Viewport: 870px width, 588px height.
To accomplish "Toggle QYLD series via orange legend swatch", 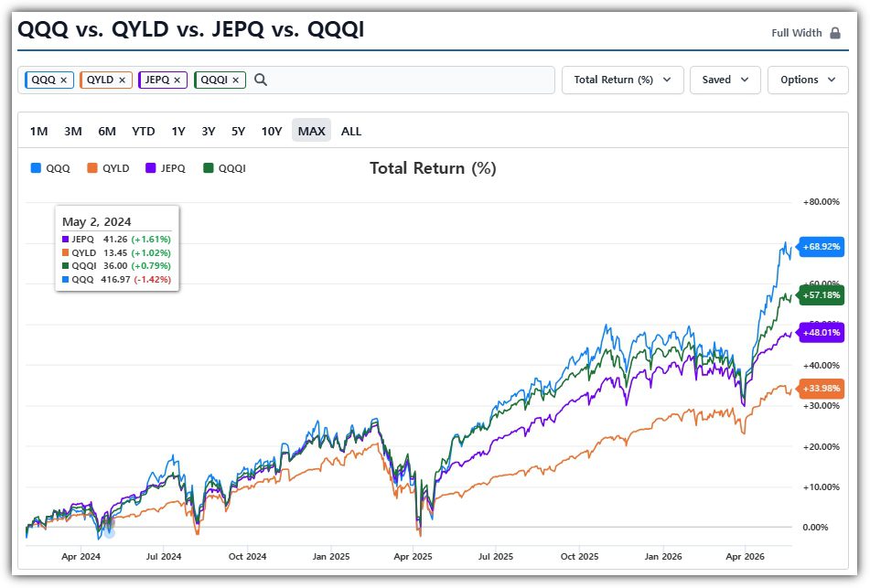I will (x=92, y=168).
